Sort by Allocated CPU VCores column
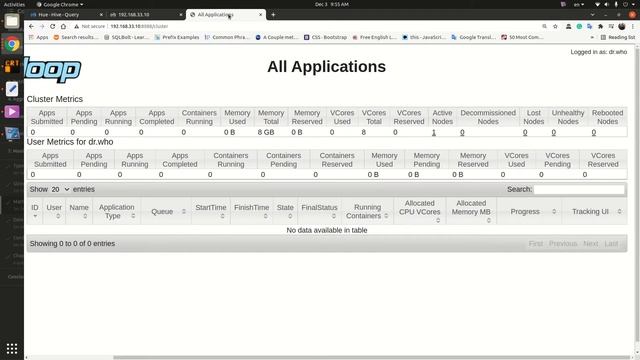Screen dimensions: 640x360 pos(420,211)
